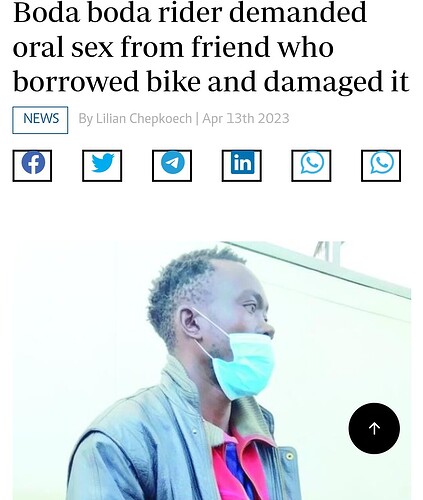Click the headline line "oral sex from friend who"
This screenshot has height=500, width=423.
tap(173, 47)
